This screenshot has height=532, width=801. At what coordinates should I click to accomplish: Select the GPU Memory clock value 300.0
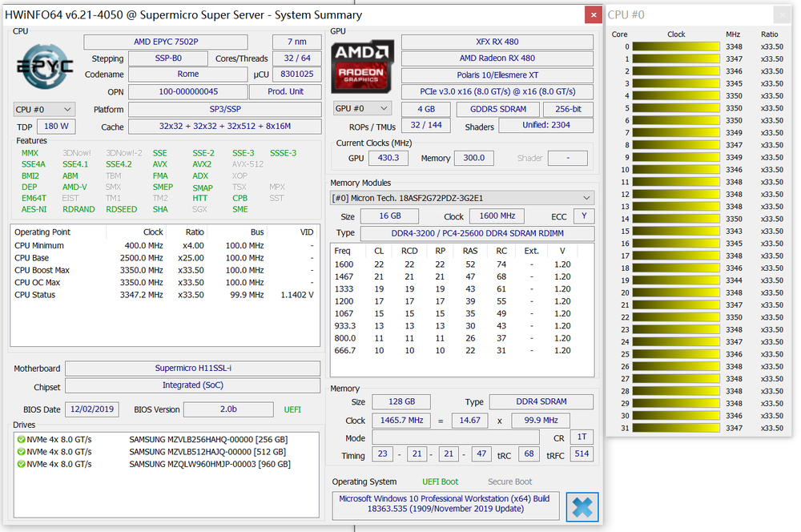pyautogui.click(x=474, y=158)
